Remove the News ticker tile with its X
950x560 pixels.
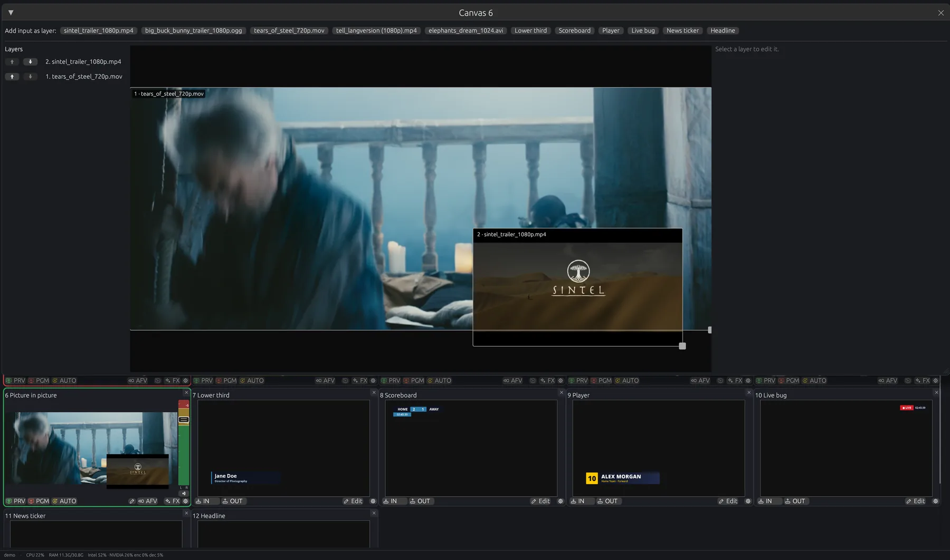point(186,513)
